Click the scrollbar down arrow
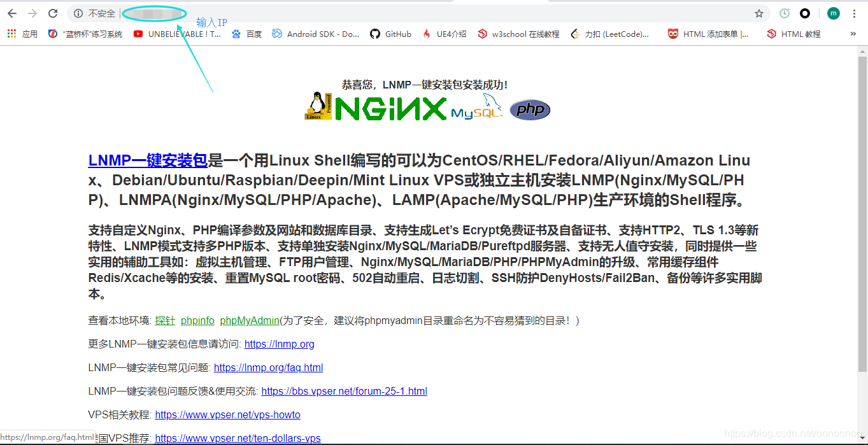This screenshot has width=868, height=445. pyautogui.click(x=862, y=439)
